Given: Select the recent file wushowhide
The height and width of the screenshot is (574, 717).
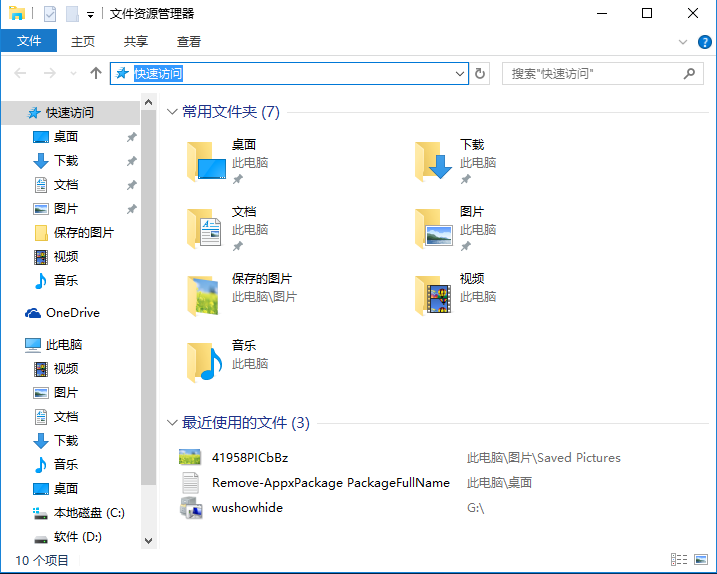Looking at the screenshot, I should click(x=247, y=508).
